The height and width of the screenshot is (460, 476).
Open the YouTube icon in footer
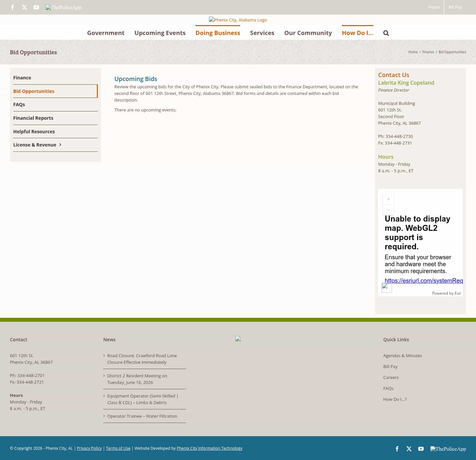(421, 449)
